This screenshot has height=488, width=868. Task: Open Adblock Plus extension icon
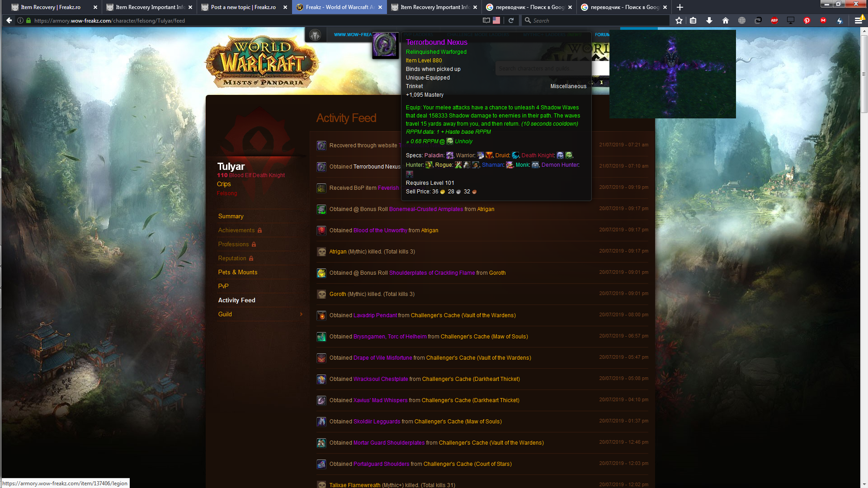point(774,20)
